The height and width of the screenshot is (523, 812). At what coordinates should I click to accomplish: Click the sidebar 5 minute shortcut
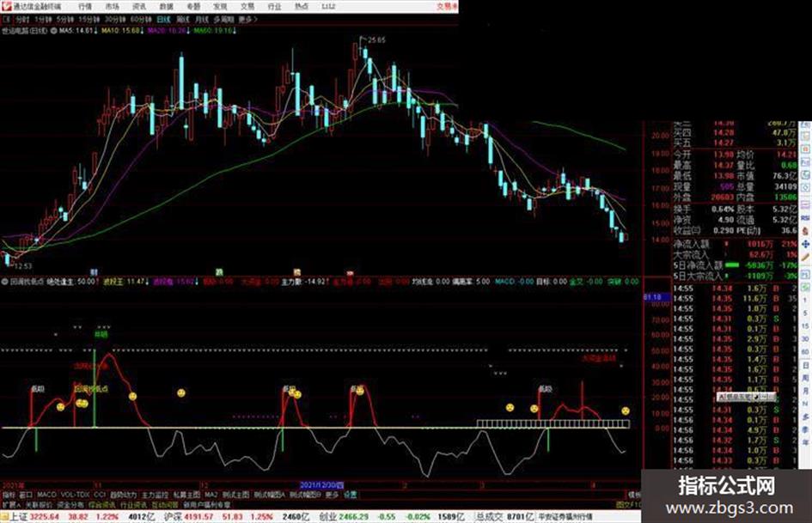[805, 313]
